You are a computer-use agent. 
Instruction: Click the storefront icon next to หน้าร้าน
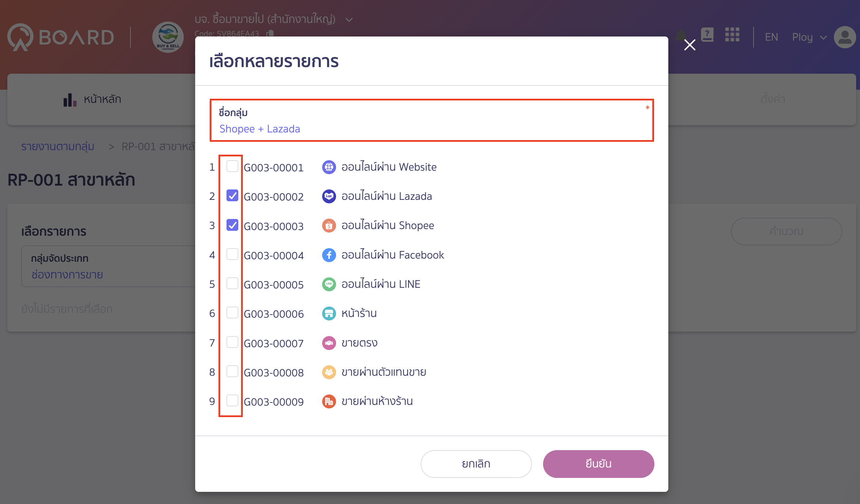pyautogui.click(x=328, y=313)
